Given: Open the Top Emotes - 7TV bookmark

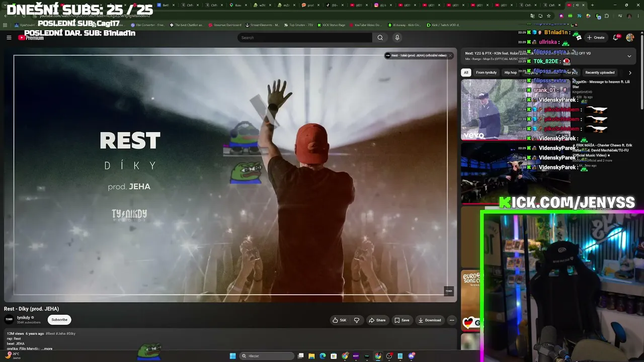Looking at the screenshot, I should tap(298, 25).
